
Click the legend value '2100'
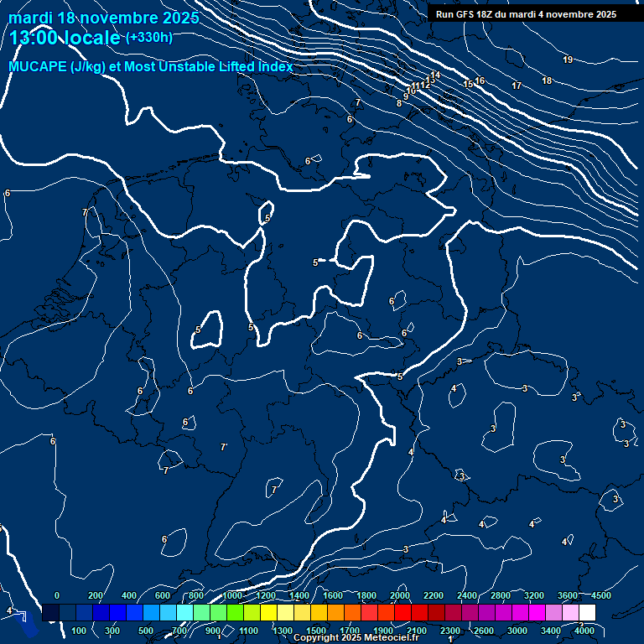point(417,631)
